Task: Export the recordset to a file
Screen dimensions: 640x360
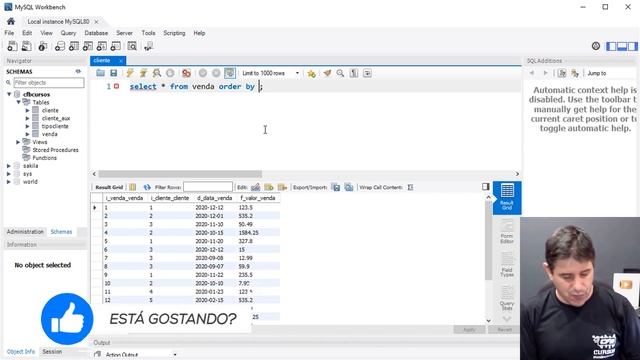Action: point(336,187)
